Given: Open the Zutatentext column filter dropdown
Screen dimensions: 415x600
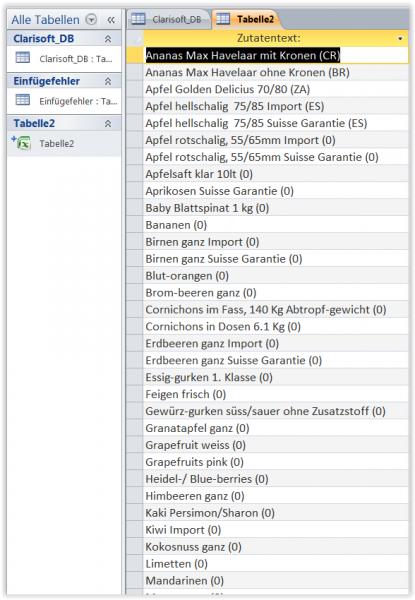Looking at the screenshot, I should point(400,38).
